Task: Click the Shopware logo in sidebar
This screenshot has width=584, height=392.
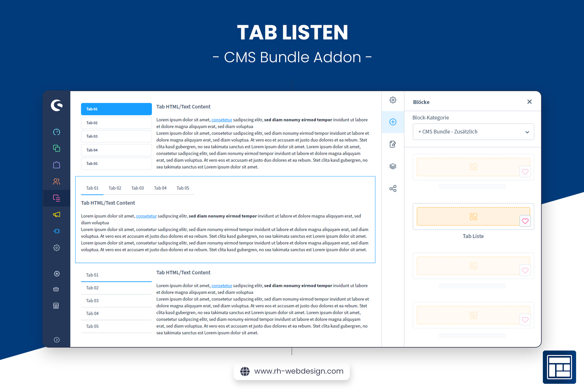Action: point(57,105)
